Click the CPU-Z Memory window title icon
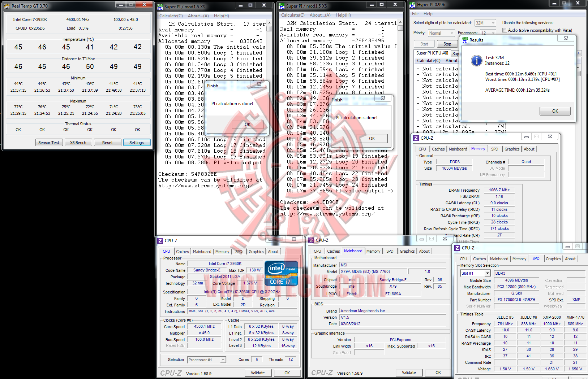This screenshot has width=588, height=379. (x=416, y=138)
